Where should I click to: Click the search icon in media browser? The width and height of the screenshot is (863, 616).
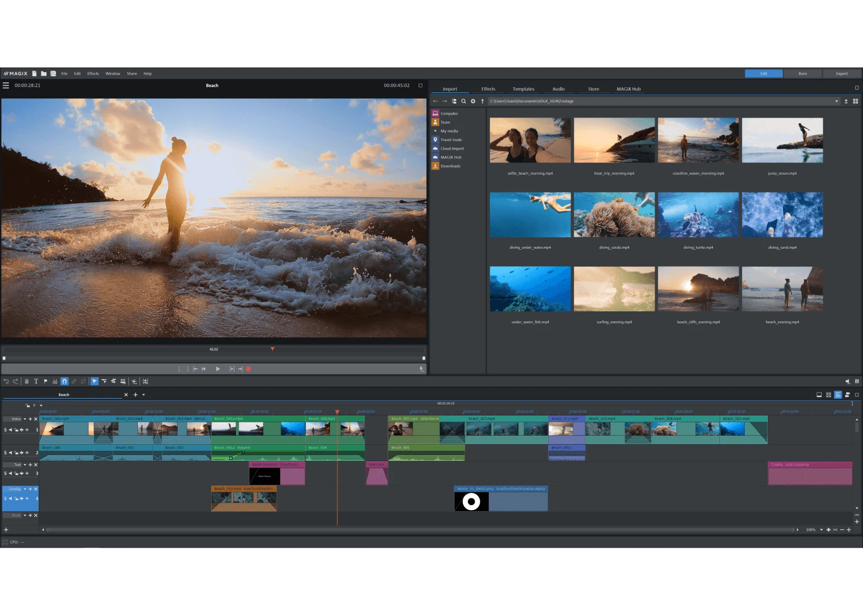pos(463,101)
